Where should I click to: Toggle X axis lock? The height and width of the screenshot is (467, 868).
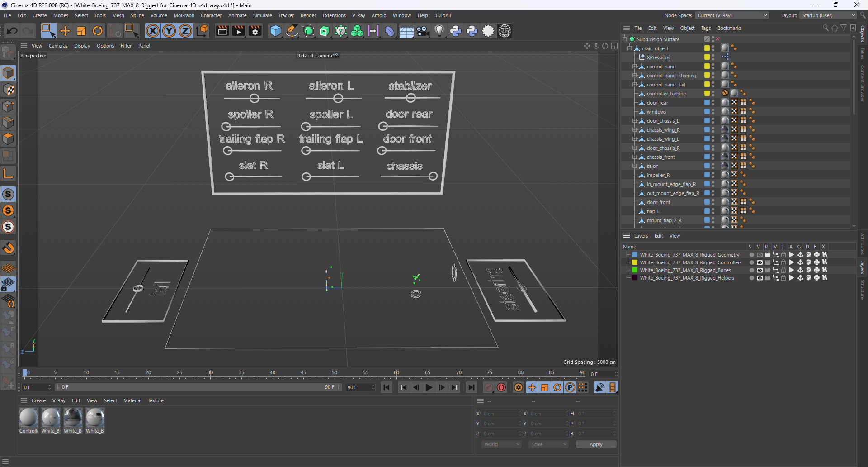153,31
